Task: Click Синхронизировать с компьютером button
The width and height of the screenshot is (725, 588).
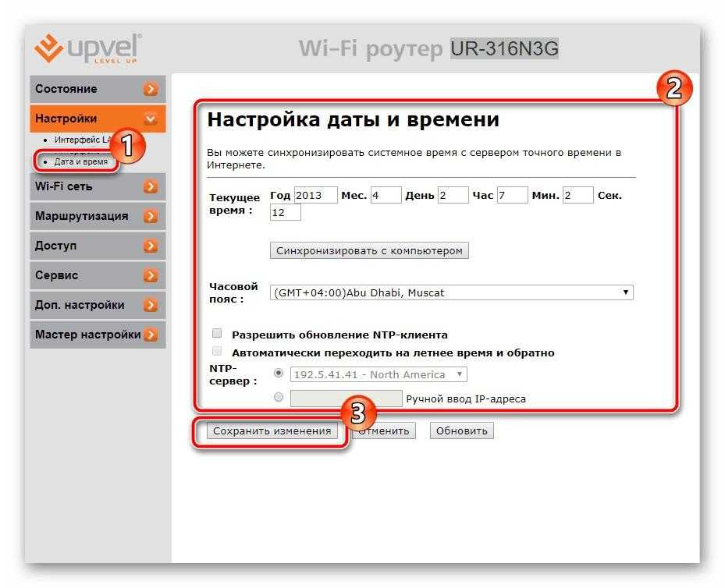Action: pos(369,251)
